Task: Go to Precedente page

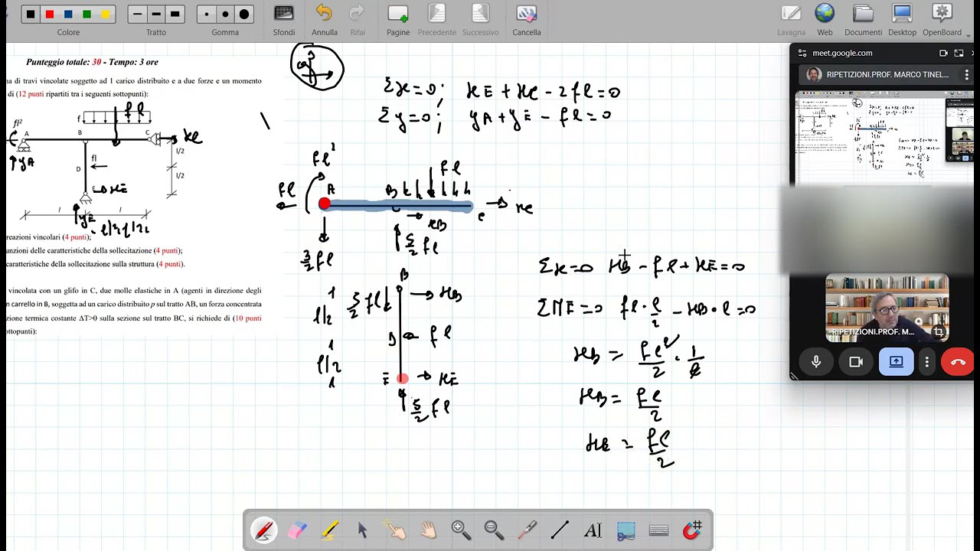Action: 436,19
